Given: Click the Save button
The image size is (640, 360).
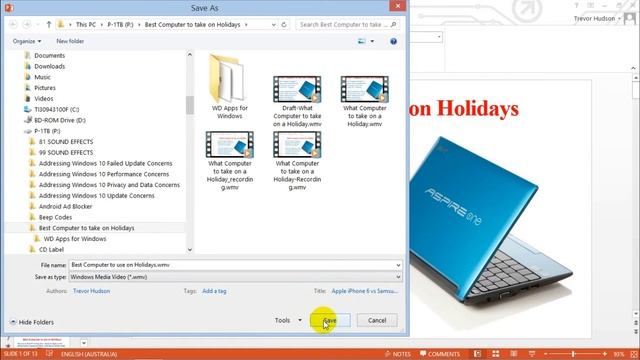Looking at the screenshot, I should click(x=330, y=320).
